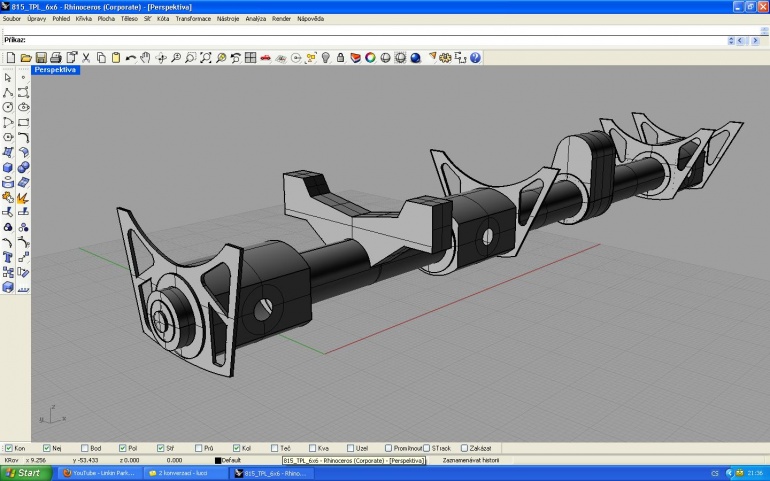Select the single Point tool

click(x=23, y=77)
